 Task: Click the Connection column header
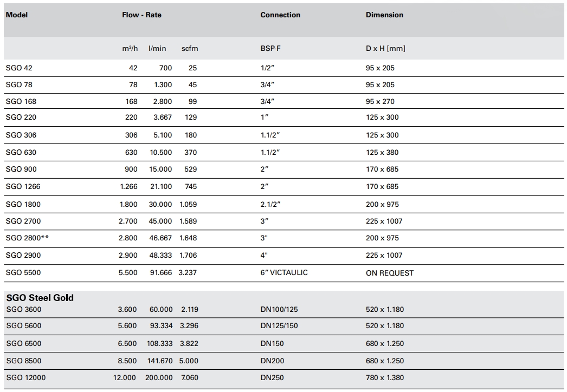click(x=280, y=15)
